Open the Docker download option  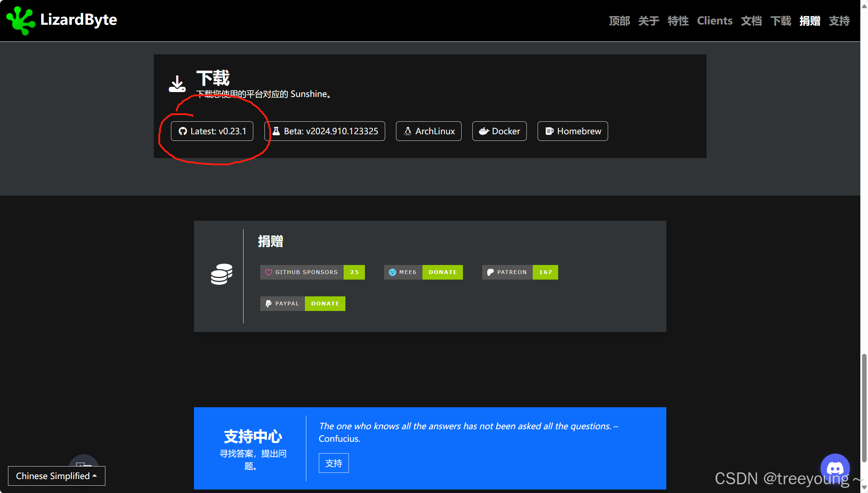pos(499,131)
